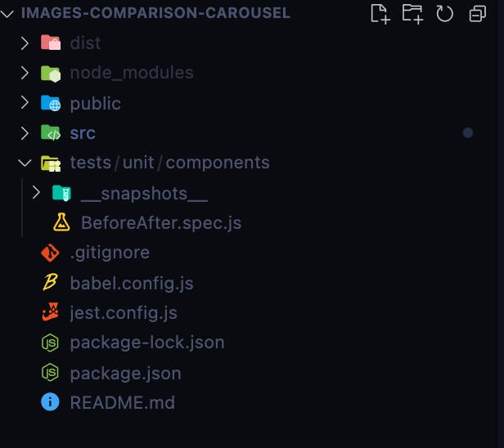
Task: Click the flask icon of BeforeAfter.spec.js
Action: click(x=61, y=222)
